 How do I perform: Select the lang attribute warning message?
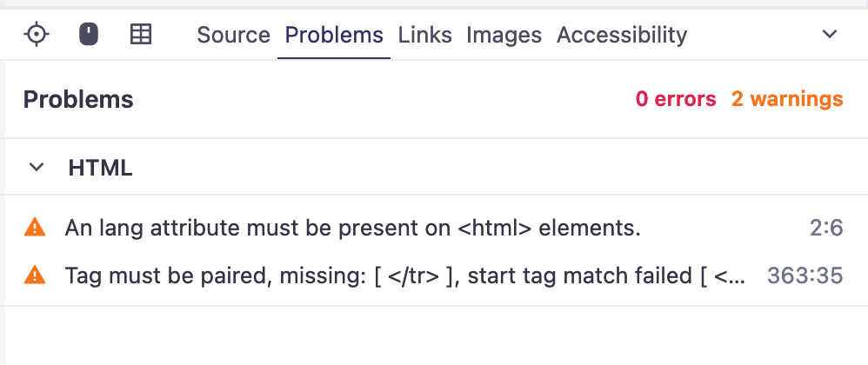coord(352,228)
